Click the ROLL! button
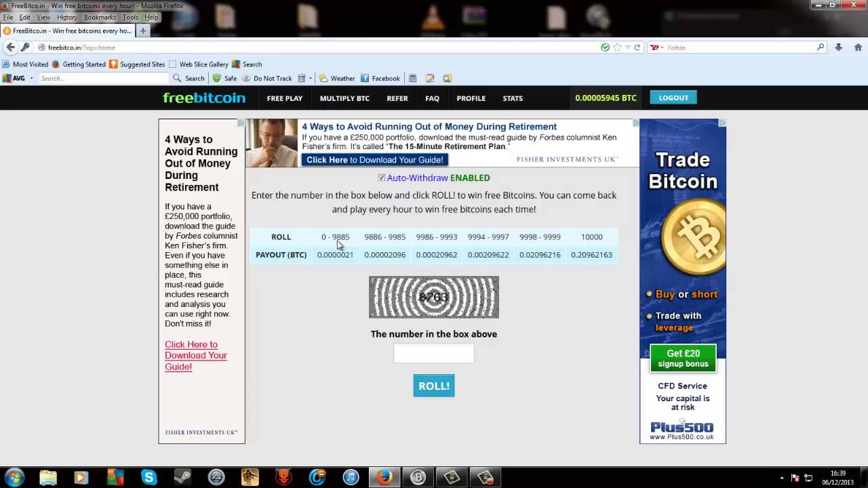The width and height of the screenshot is (868, 488). [x=434, y=386]
